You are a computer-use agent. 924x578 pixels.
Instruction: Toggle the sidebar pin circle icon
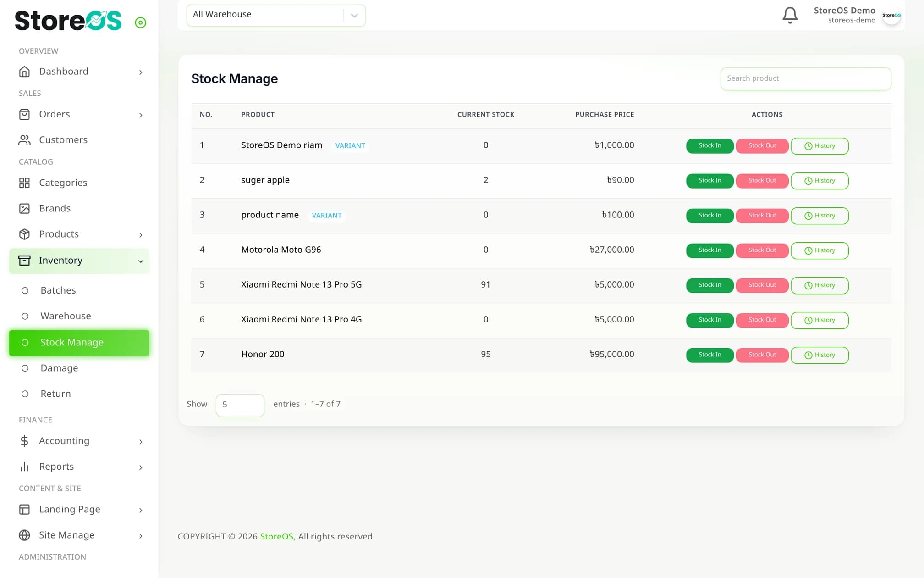pos(141,22)
